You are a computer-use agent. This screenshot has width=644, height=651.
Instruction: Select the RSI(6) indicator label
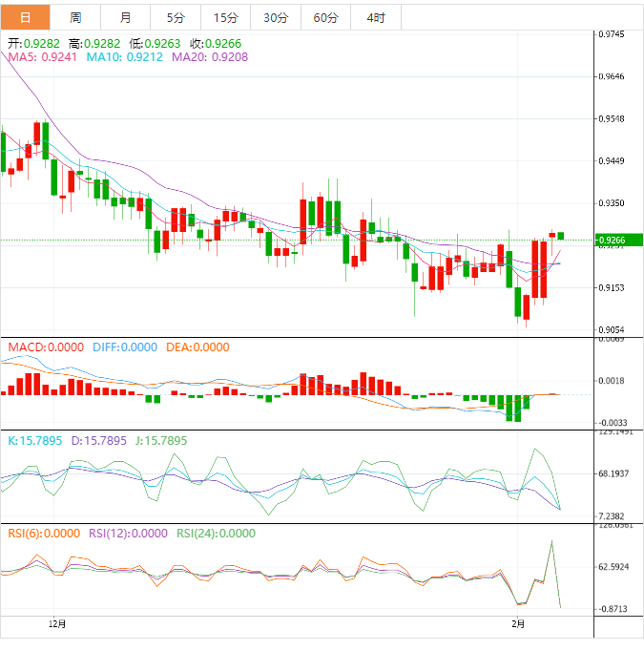pos(44,534)
